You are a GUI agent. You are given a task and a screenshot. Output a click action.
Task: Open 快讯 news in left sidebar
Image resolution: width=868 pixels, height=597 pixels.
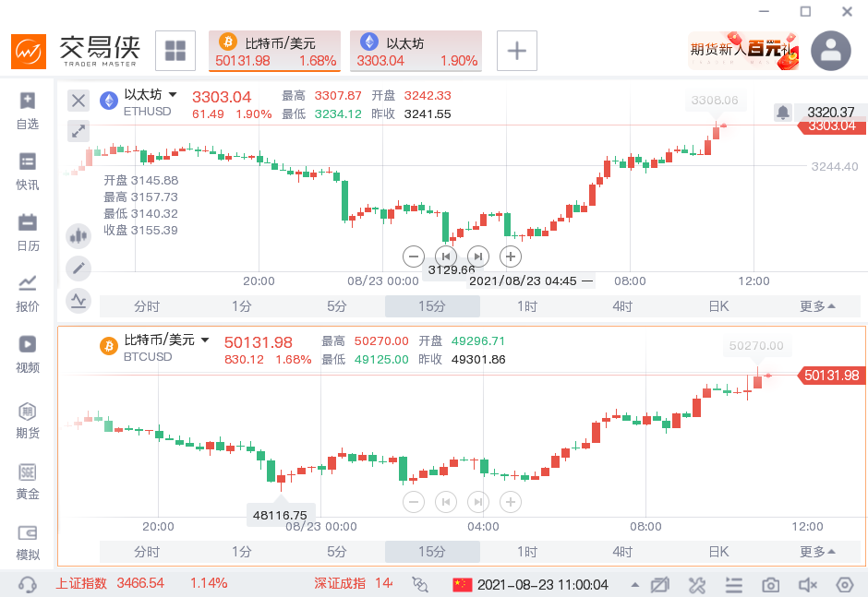click(28, 172)
